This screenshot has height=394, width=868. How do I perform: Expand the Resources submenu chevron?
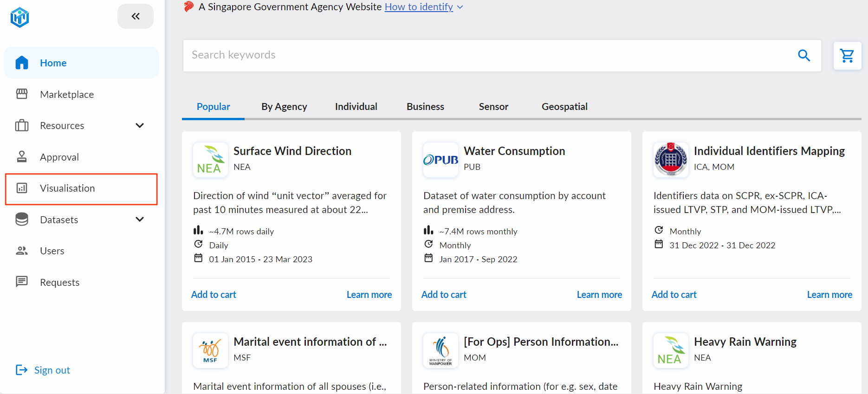(x=140, y=125)
